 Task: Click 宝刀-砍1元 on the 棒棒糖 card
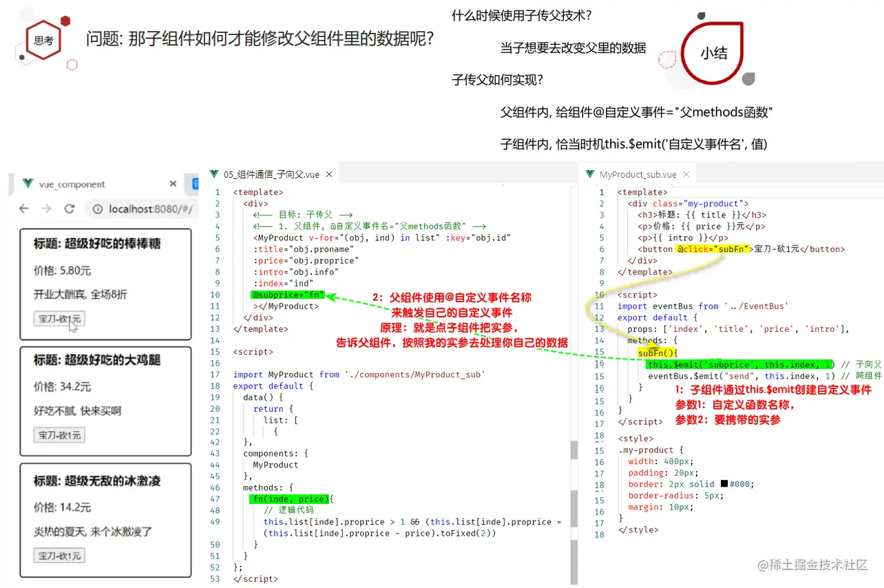pyautogui.click(x=59, y=319)
